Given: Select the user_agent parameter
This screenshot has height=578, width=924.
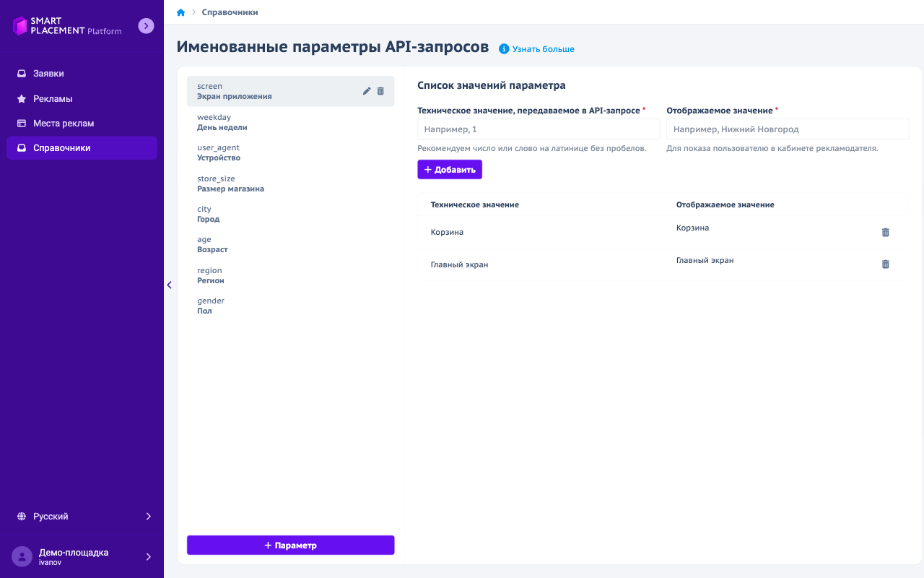Looking at the screenshot, I should coord(291,152).
